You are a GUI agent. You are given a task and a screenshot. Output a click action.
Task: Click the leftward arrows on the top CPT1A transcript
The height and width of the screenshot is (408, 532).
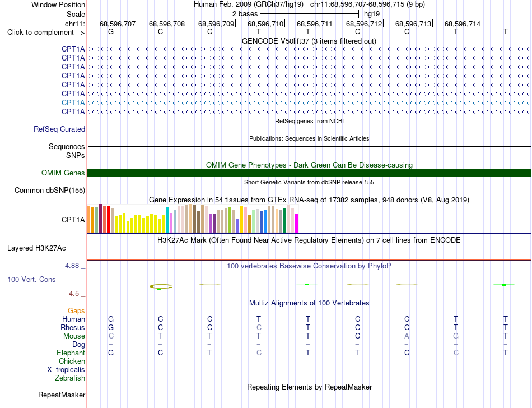[309, 49]
